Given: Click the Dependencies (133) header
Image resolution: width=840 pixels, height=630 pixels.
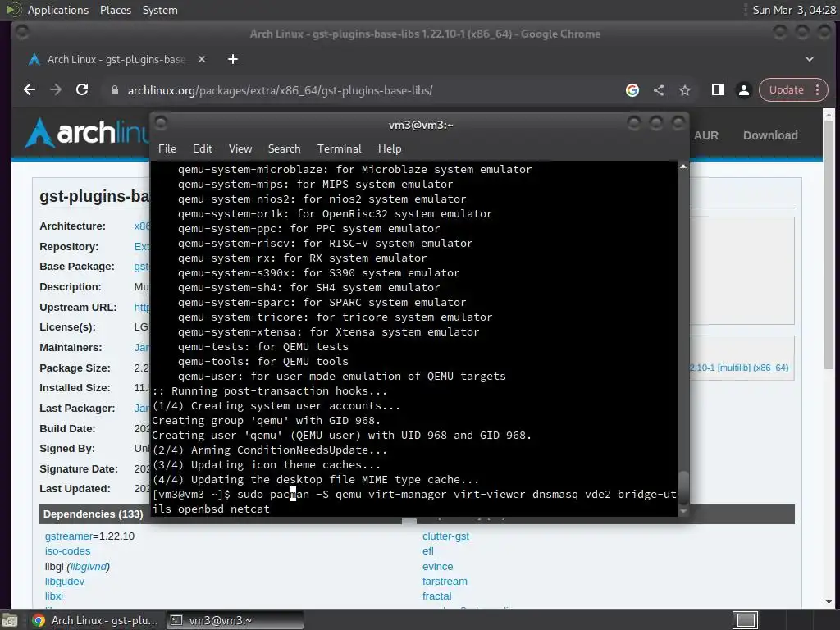Looking at the screenshot, I should (94, 514).
